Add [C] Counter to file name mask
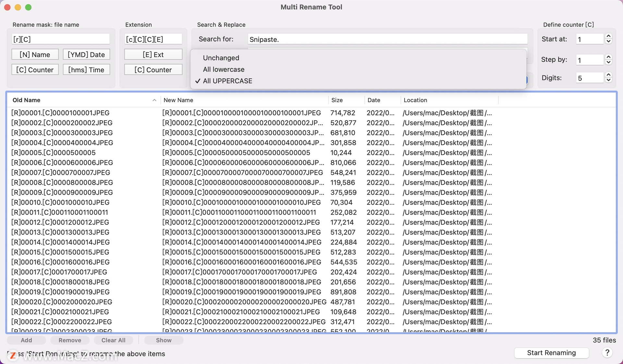This screenshot has height=364, width=623. tap(35, 70)
